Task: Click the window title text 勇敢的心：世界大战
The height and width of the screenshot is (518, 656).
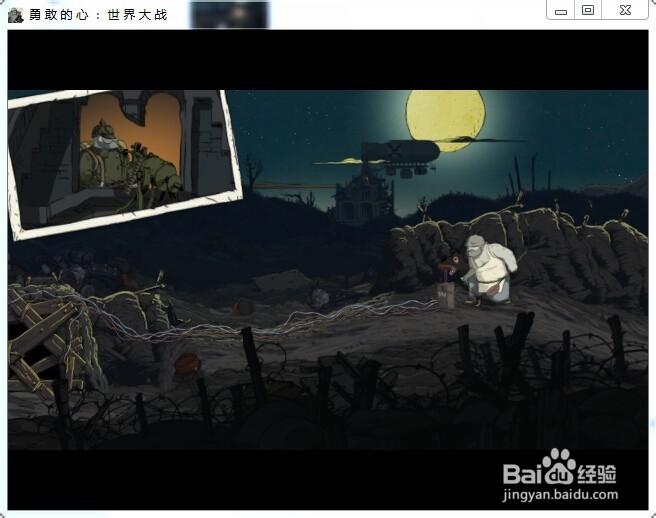Action: (x=98, y=15)
